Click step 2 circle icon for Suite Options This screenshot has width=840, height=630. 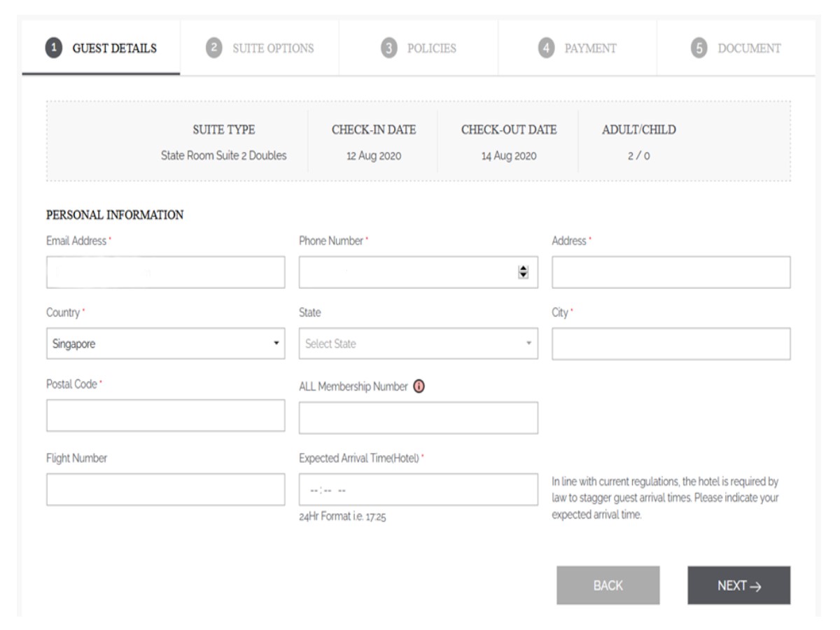pyautogui.click(x=213, y=48)
